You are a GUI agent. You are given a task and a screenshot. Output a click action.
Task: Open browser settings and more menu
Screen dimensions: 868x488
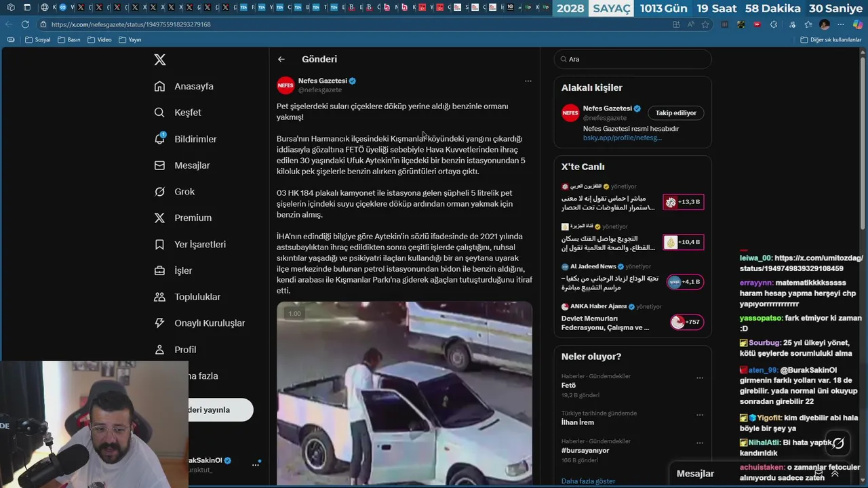coord(841,24)
